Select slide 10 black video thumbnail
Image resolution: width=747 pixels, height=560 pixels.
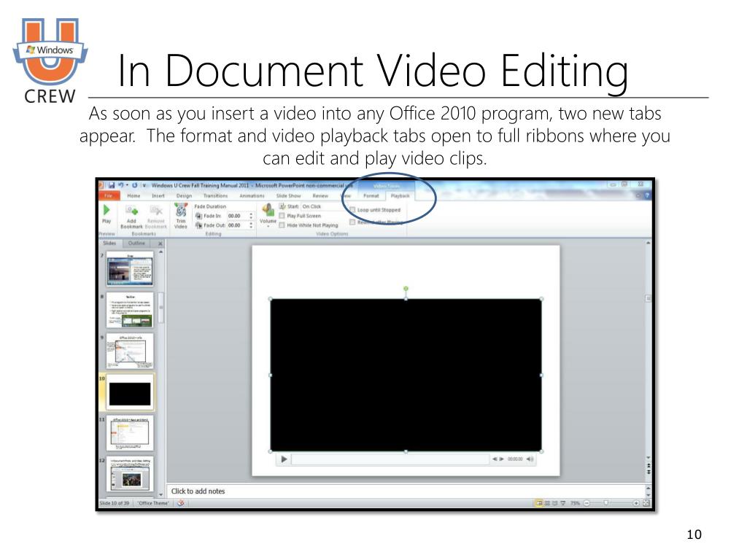point(130,393)
